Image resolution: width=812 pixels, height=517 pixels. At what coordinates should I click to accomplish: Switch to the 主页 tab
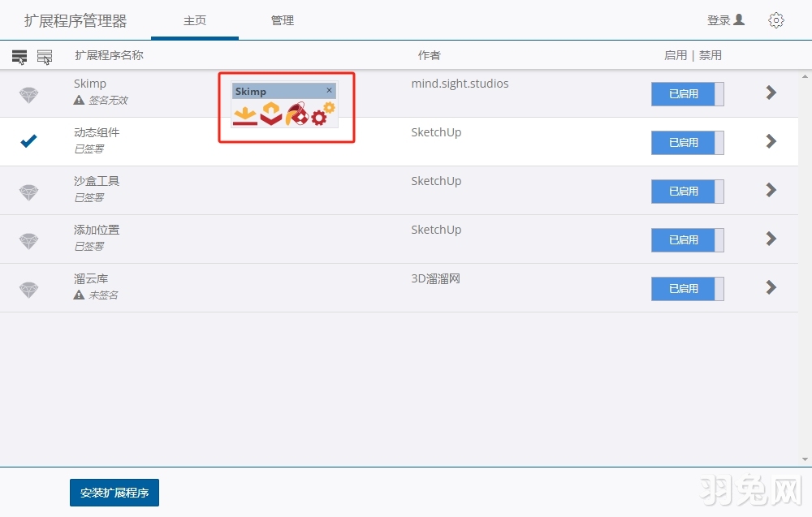point(194,19)
